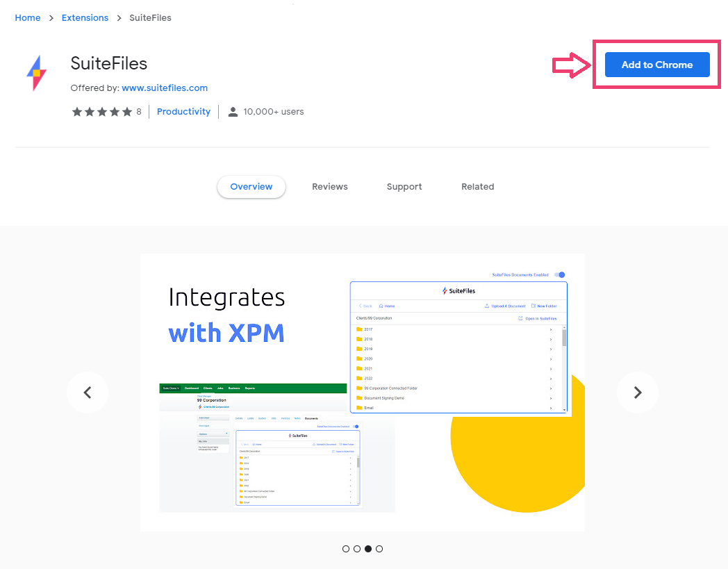Select the Home icon in the SuiteFiles panel
This screenshot has height=569, width=728.
[381, 306]
